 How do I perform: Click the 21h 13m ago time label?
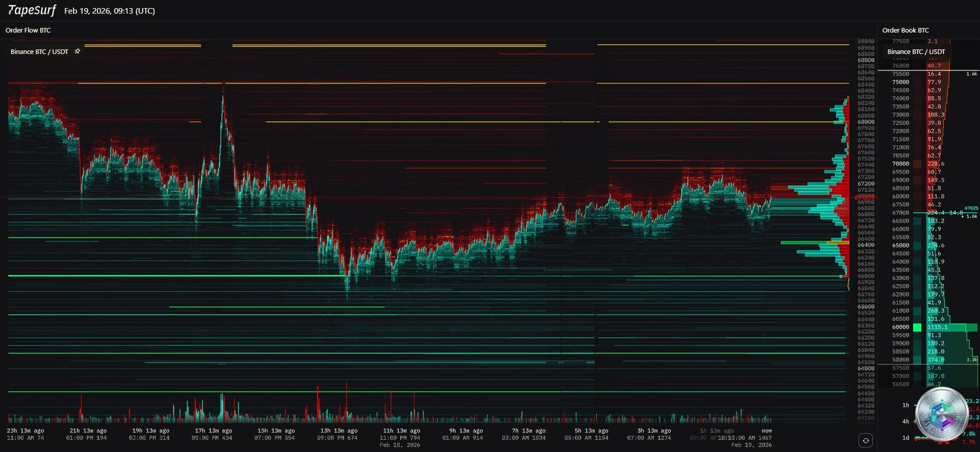[x=88, y=431]
